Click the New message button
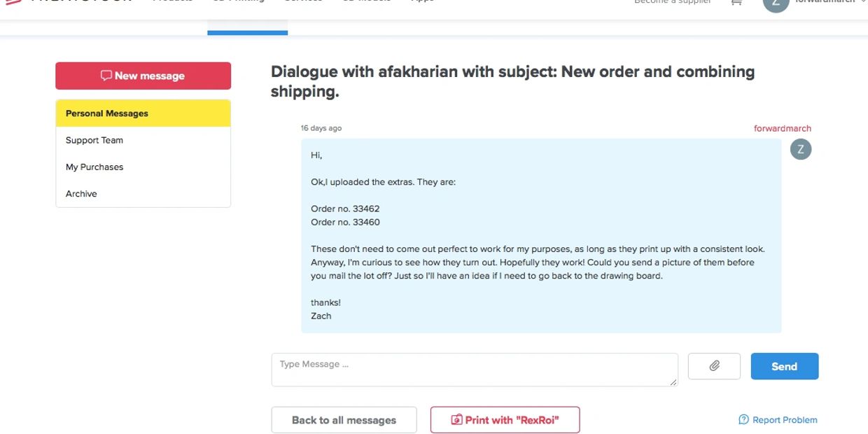Screen dimensions: 868x434 click(x=143, y=76)
